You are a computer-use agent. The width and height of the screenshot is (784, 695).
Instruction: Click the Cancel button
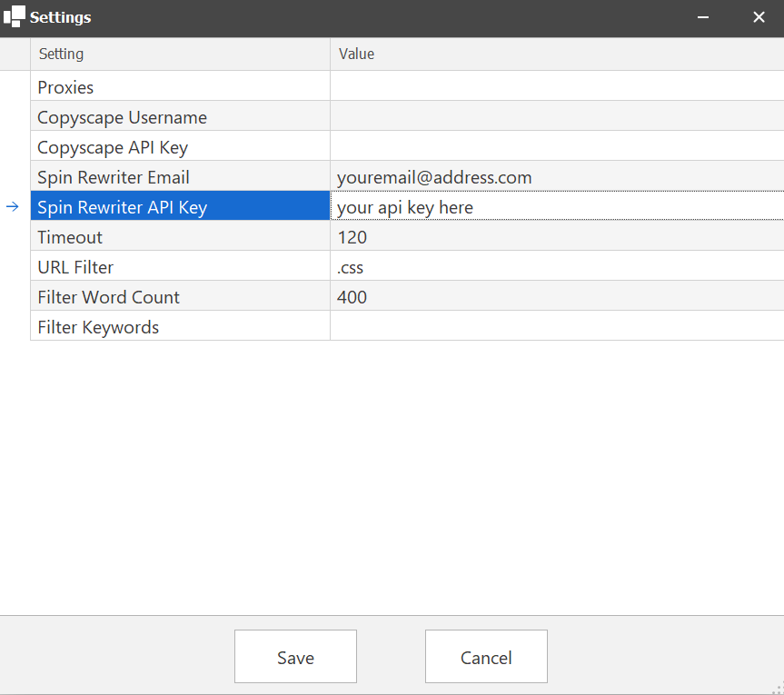pos(486,657)
